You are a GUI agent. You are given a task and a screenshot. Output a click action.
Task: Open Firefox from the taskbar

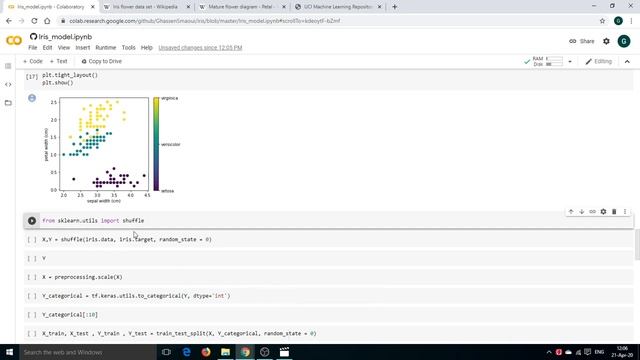(x=206, y=352)
